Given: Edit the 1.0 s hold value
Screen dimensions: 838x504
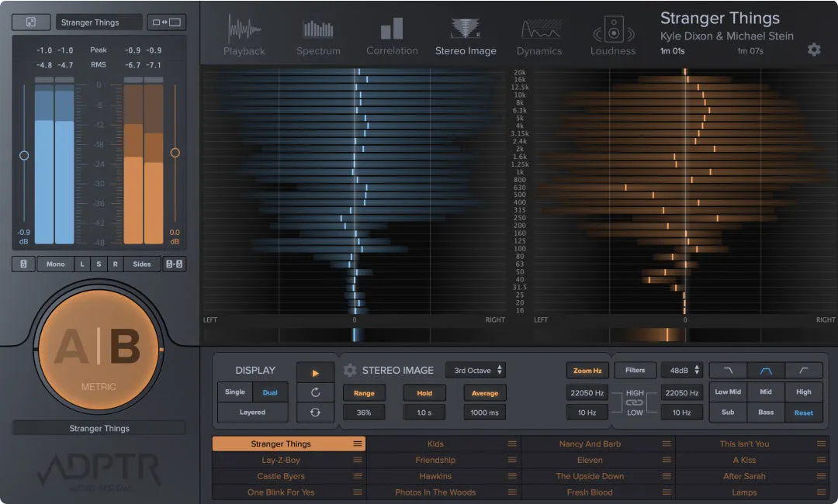Looking at the screenshot, I should pos(424,413).
